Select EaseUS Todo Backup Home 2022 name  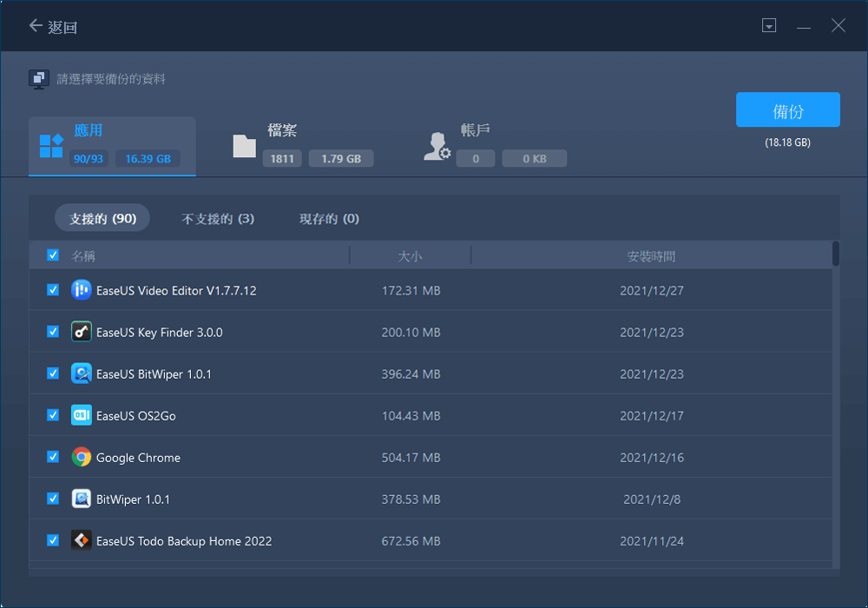pos(184,541)
